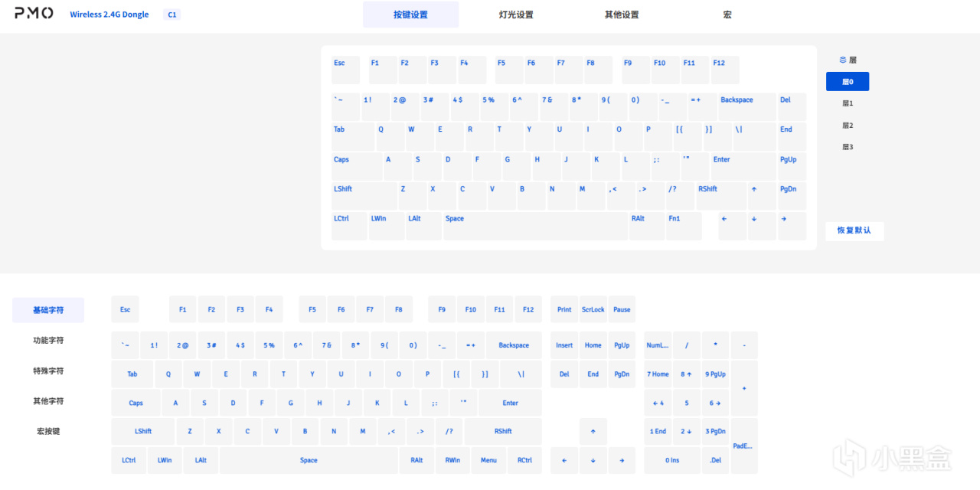The width and height of the screenshot is (980, 490).
Task: Select the LWin key on keyboard layout
Action: pyautogui.click(x=387, y=226)
